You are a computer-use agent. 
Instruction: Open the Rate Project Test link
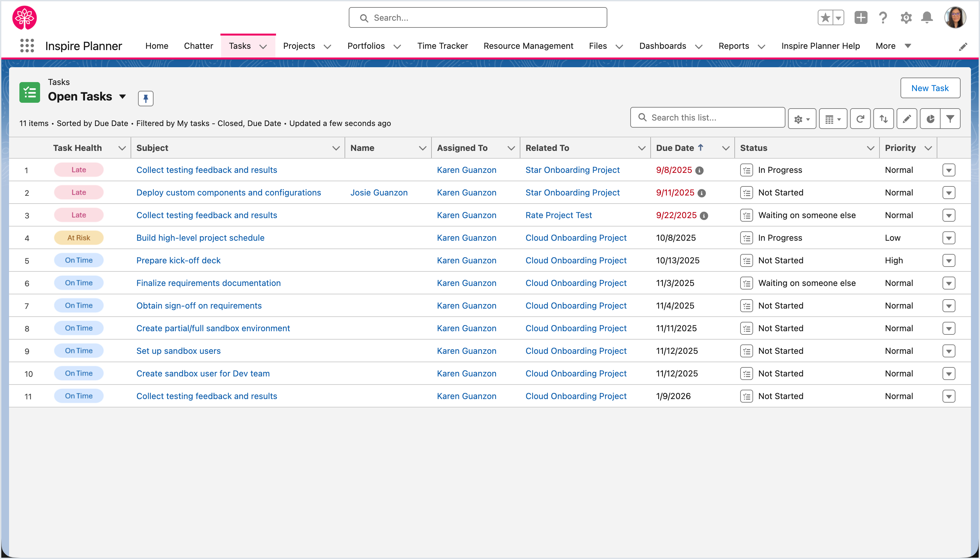(x=558, y=216)
